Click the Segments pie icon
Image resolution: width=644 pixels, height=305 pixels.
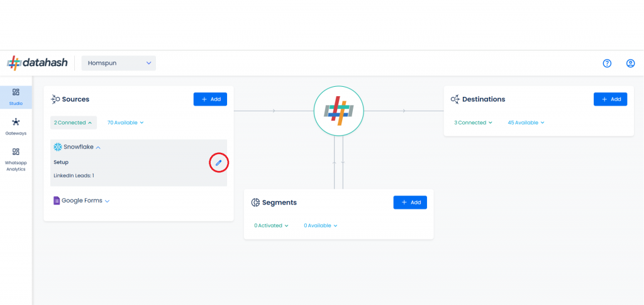pos(255,202)
